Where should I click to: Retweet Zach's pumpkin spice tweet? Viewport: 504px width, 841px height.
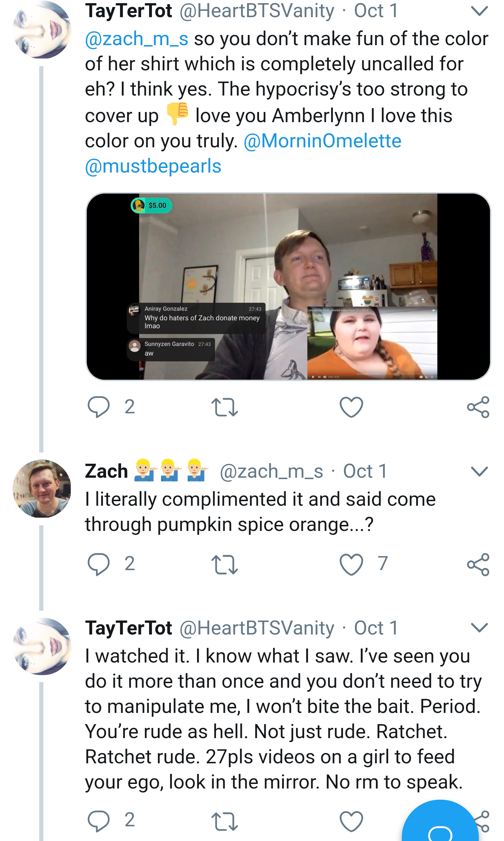click(225, 565)
